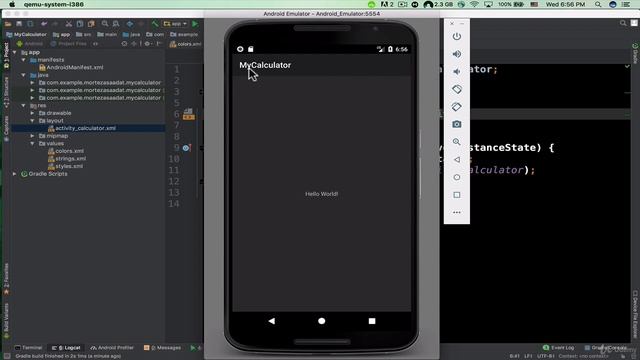Open Search Everywhere in Android Studio
Image resolution: width=640 pixels, height=360 pixels.
tap(623, 23)
